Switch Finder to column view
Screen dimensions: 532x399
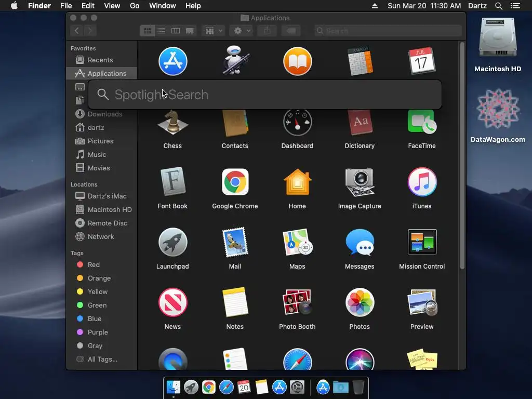176,31
